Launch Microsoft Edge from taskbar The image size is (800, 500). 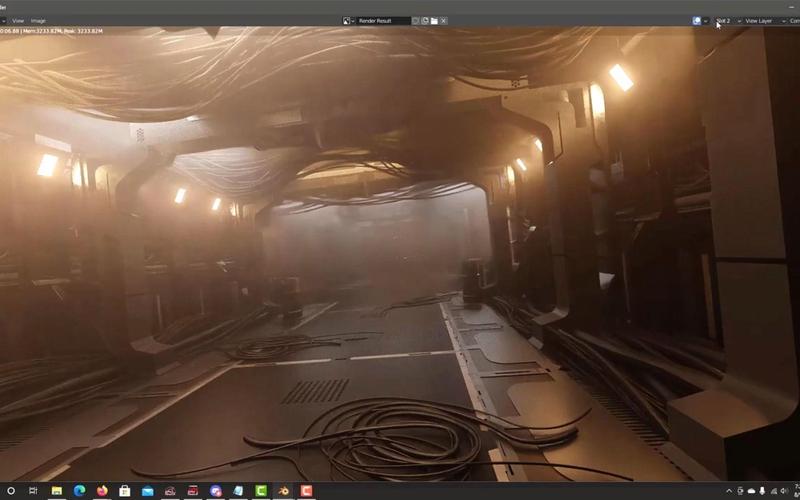79,491
